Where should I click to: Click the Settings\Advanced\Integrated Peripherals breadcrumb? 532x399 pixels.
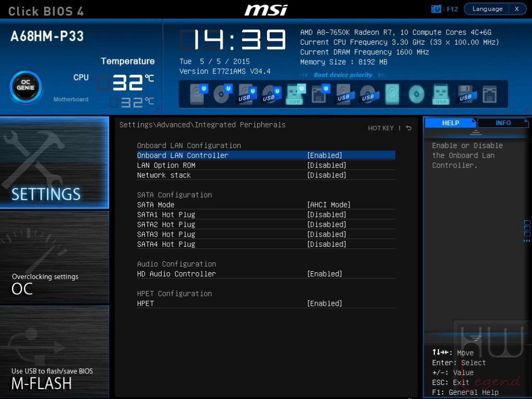(x=202, y=125)
